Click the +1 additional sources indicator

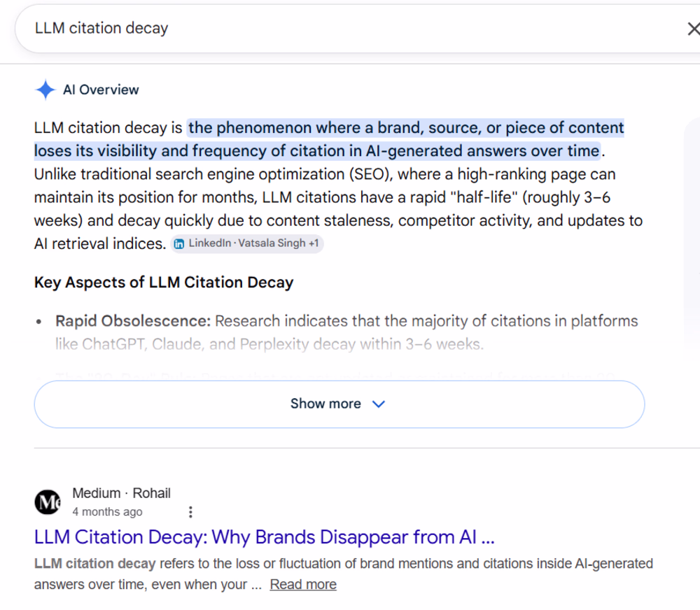point(314,243)
